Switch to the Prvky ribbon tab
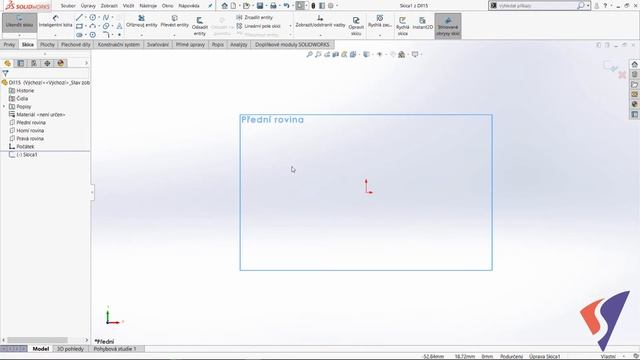This screenshot has width=640, height=360. 9,44
